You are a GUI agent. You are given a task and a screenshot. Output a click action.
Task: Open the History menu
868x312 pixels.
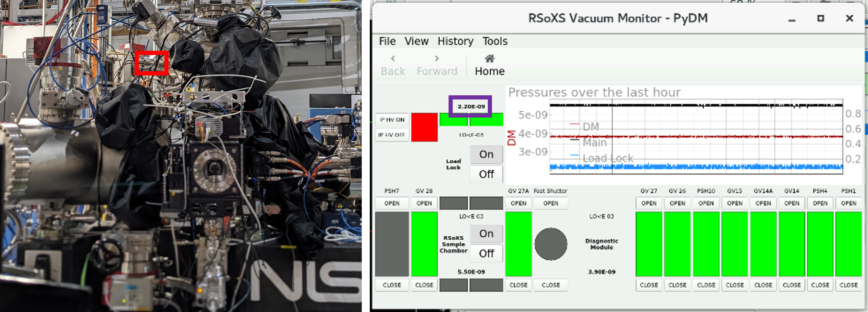[x=455, y=41]
